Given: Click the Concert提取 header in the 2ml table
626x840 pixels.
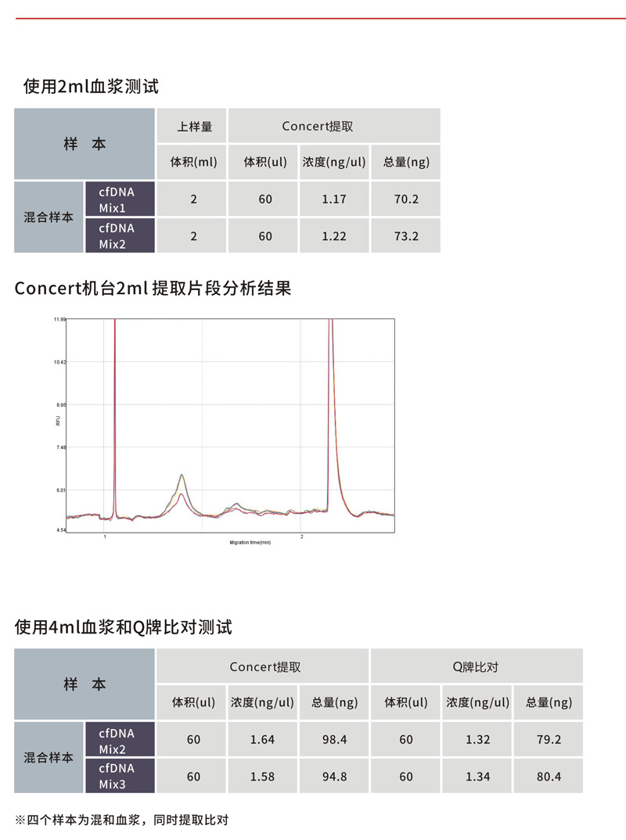Looking at the screenshot, I should [x=334, y=126].
